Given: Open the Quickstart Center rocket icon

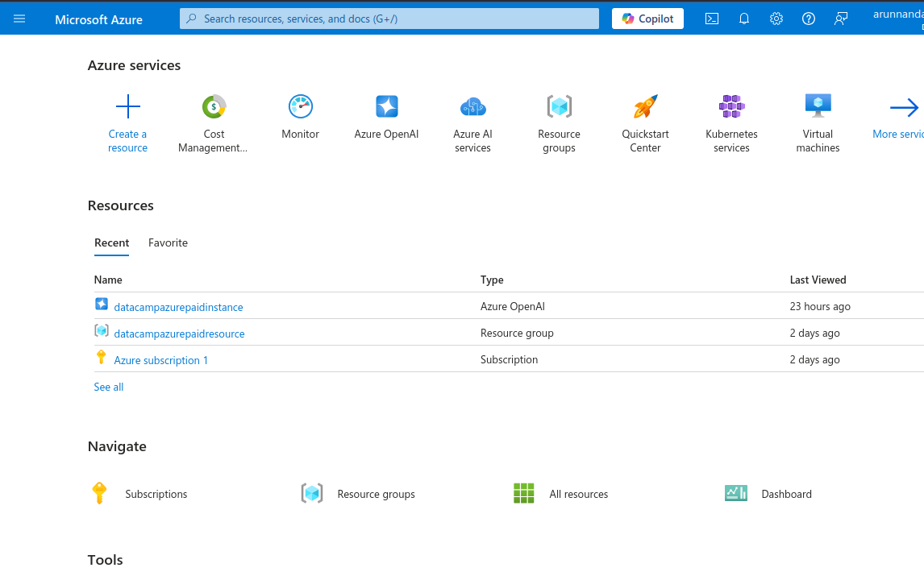Looking at the screenshot, I should tap(645, 106).
